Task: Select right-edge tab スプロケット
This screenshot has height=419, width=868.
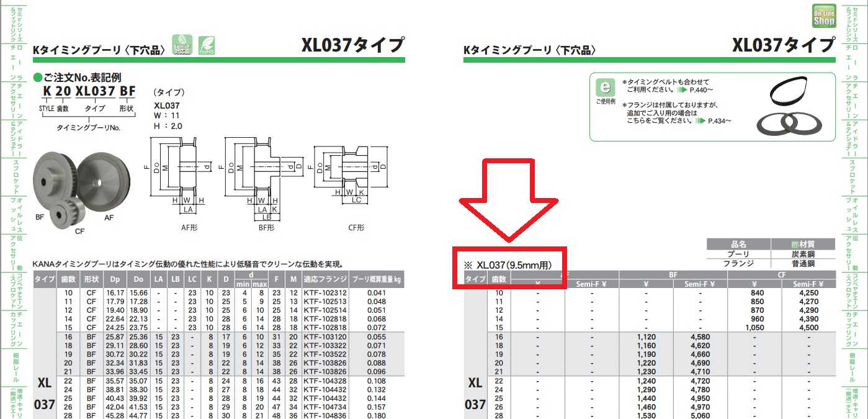Action: [851, 177]
